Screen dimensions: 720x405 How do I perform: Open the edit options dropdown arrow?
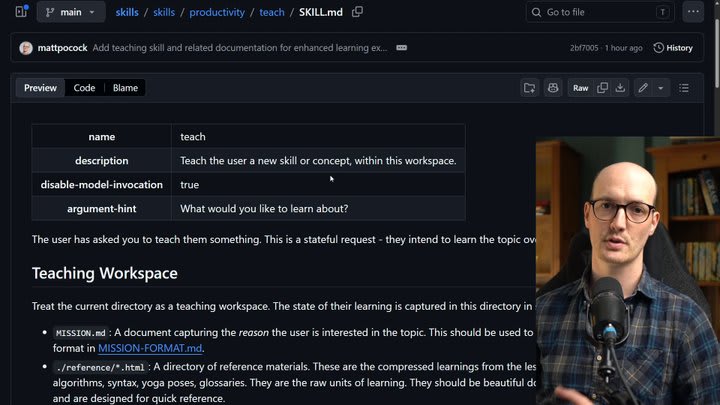[x=661, y=88]
